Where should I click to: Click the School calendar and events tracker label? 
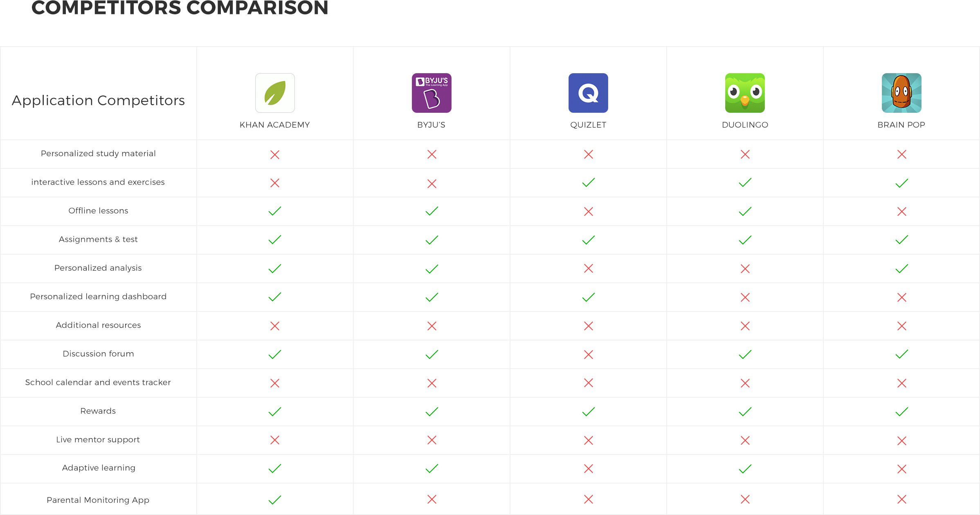pos(98,383)
